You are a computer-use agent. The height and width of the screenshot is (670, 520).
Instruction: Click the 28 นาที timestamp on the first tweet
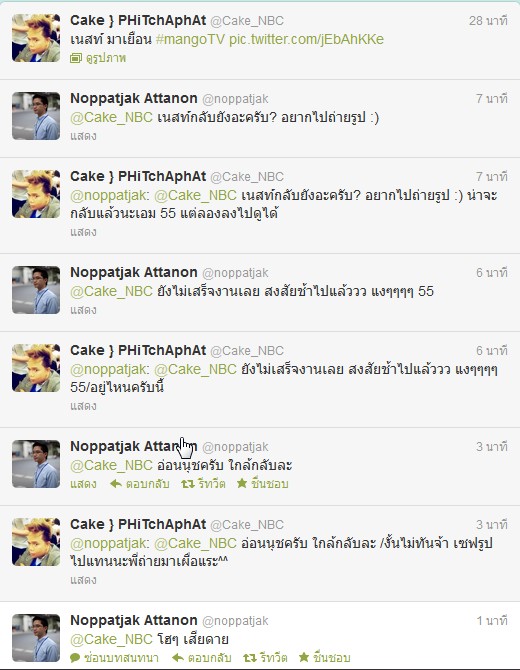point(488,21)
